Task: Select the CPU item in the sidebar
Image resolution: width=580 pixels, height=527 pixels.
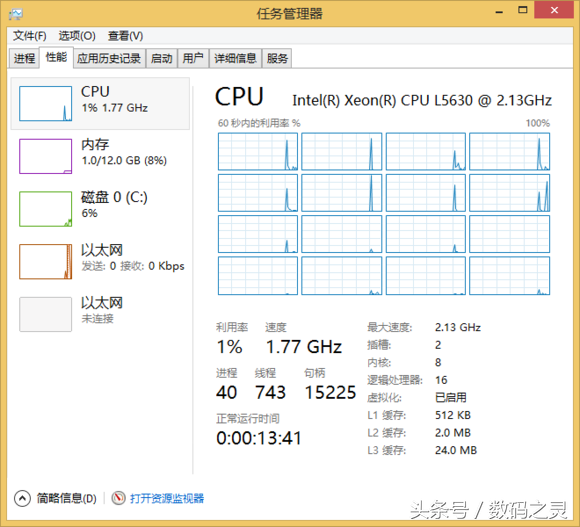Action: click(100, 104)
